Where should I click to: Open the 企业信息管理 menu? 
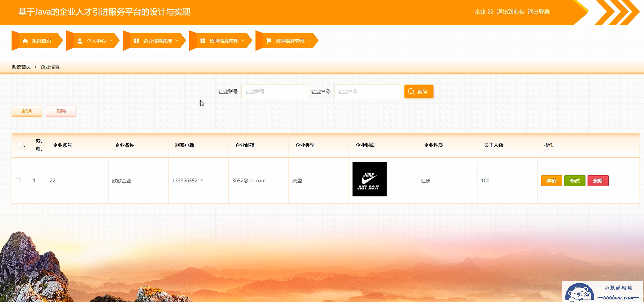[155, 41]
